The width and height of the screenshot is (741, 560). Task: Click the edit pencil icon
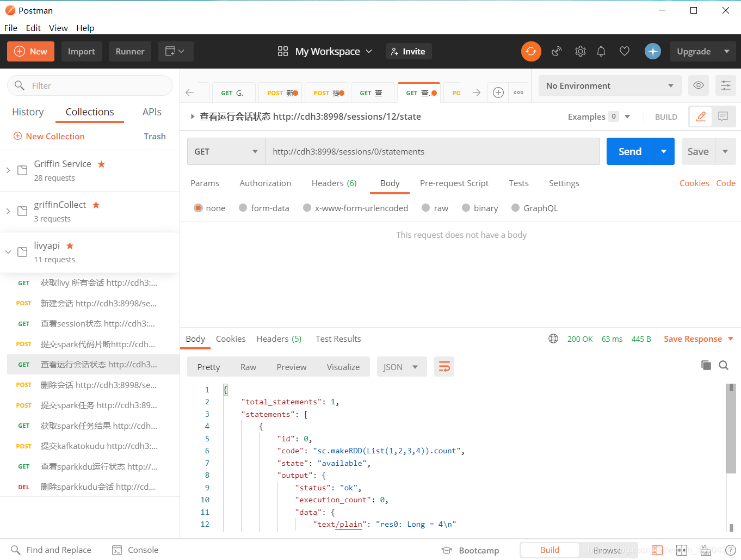click(701, 116)
